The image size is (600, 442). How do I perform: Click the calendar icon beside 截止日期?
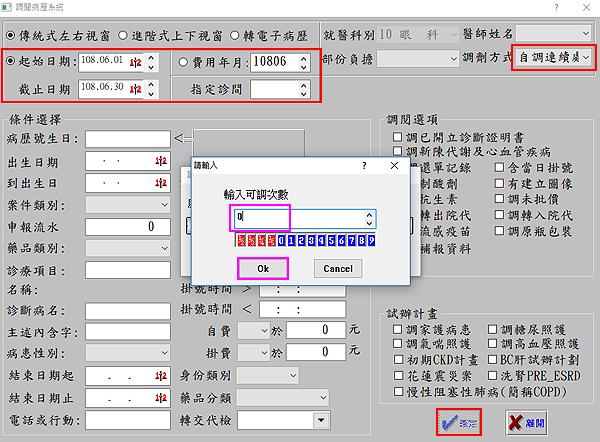[x=136, y=91]
